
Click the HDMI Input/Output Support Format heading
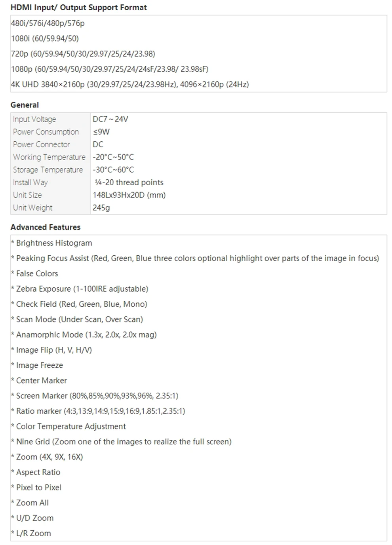78,8
